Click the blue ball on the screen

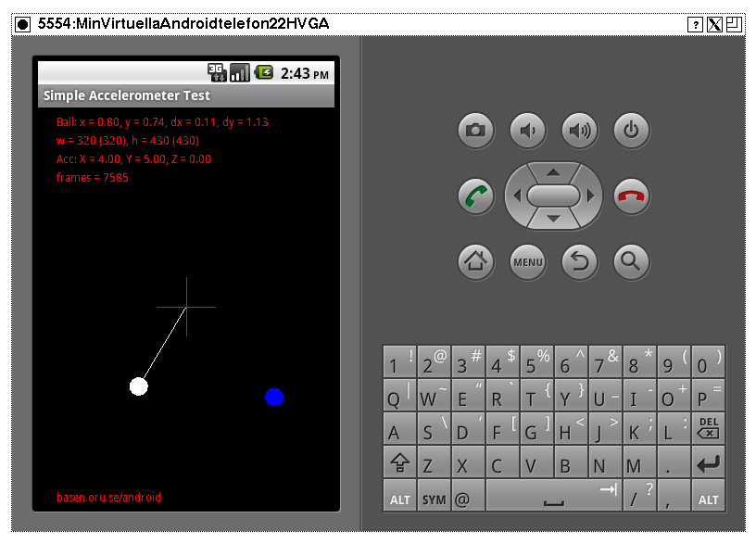coord(274,397)
